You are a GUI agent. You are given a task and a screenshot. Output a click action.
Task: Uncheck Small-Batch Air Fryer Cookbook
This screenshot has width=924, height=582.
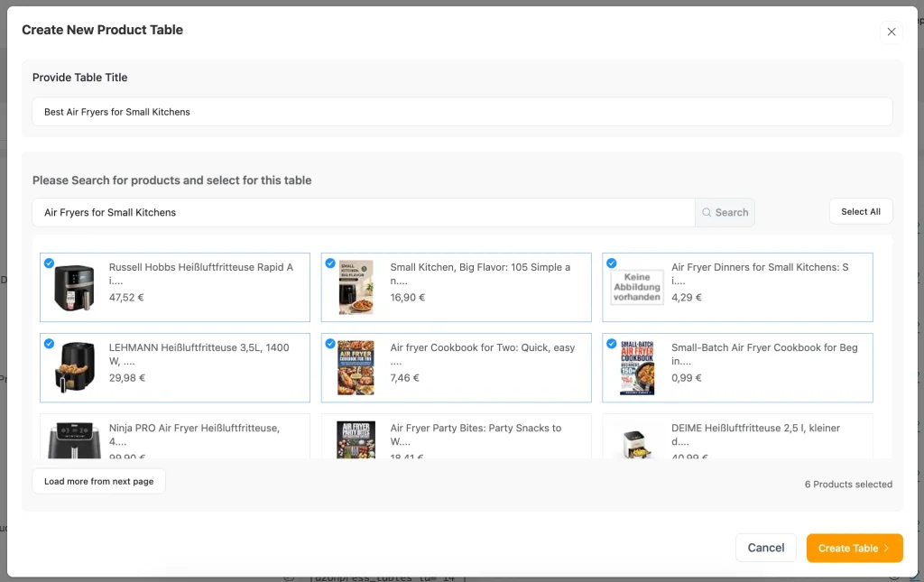(x=612, y=344)
